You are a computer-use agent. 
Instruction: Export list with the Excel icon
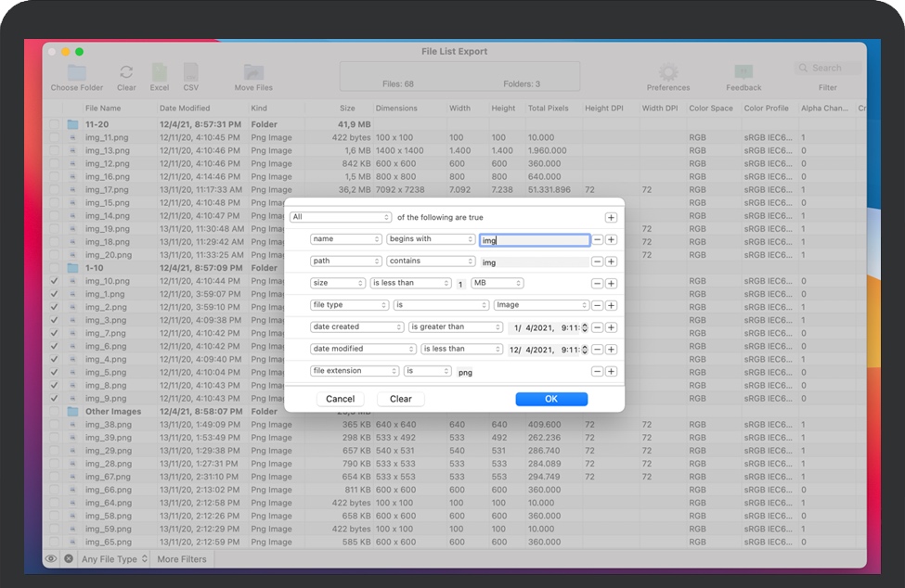[160, 73]
